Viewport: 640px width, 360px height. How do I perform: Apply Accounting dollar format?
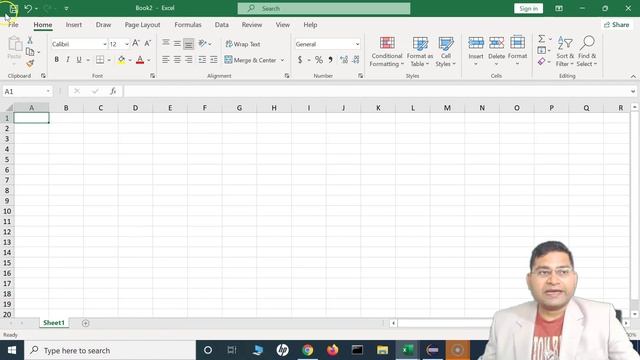[x=300, y=60]
